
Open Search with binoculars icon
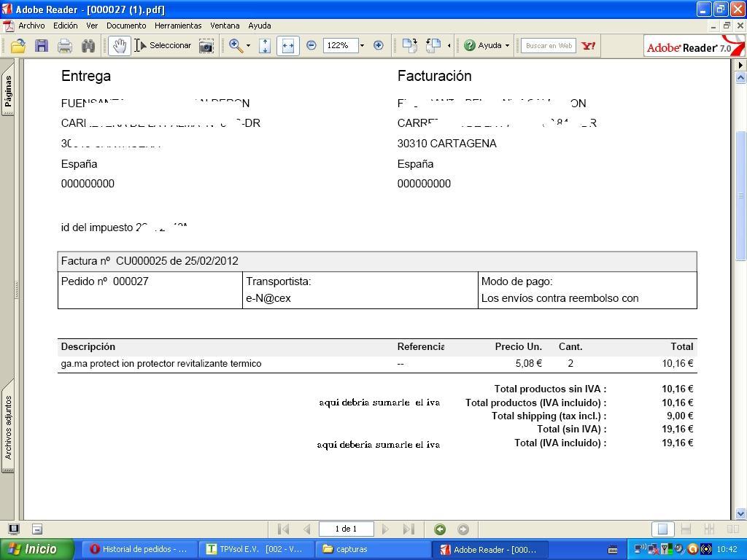[x=88, y=46]
